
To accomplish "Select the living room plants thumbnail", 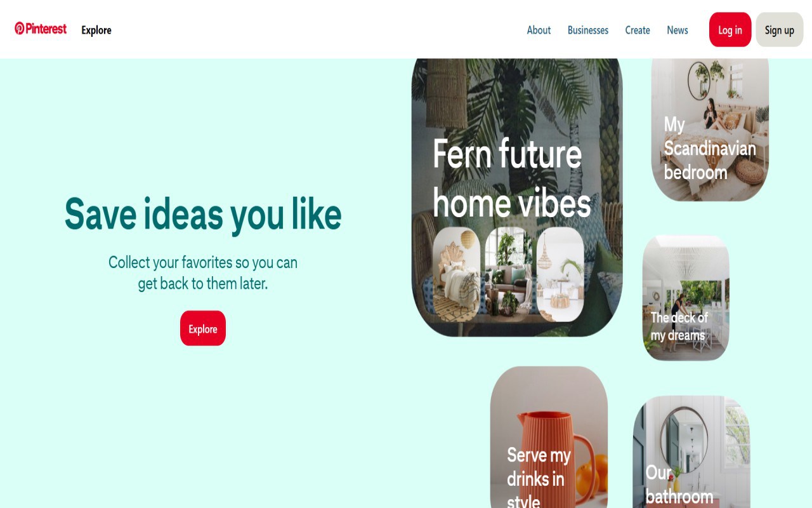I will [x=509, y=274].
